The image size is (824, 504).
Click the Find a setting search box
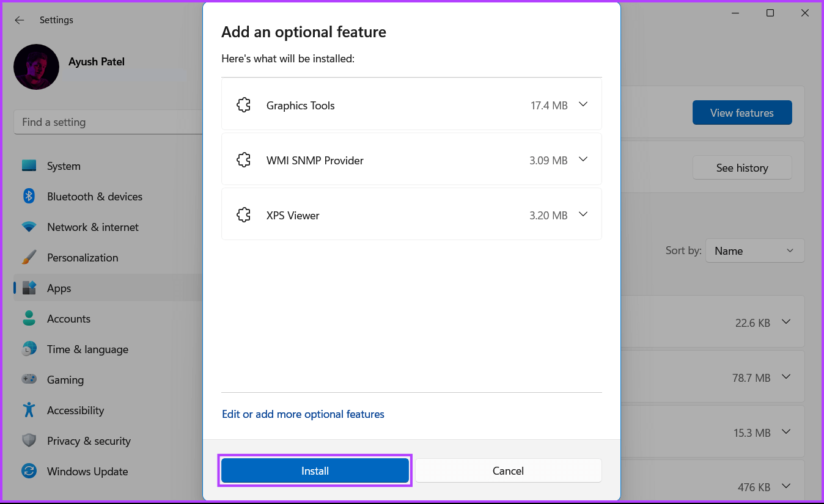(x=108, y=122)
